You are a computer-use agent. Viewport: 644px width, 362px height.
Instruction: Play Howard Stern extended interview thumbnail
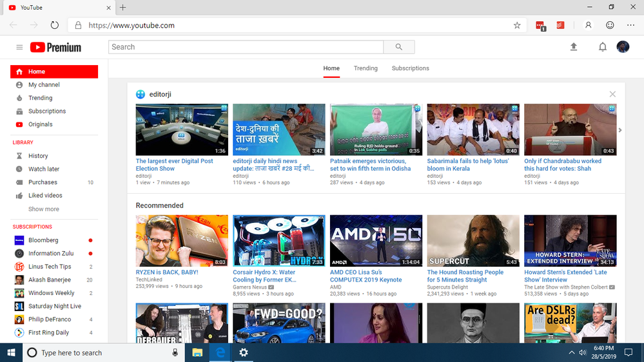pos(570,240)
